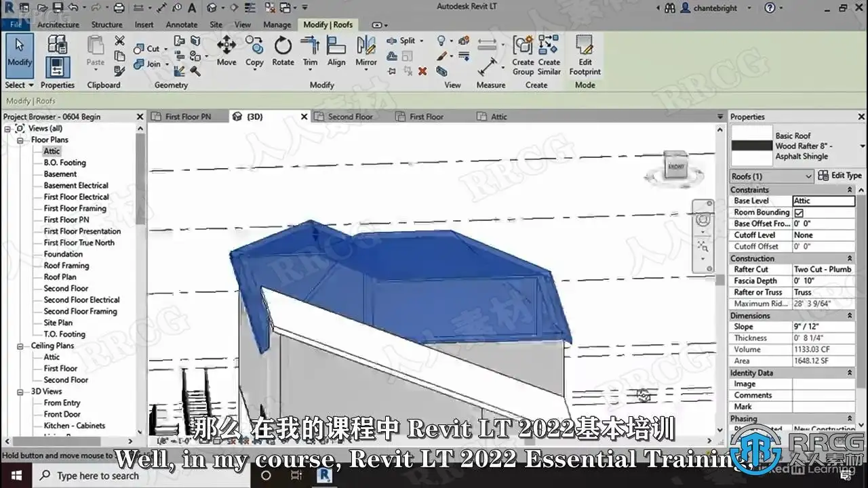Collapse the Views (all) tree node
The image size is (868, 488).
click(7, 128)
